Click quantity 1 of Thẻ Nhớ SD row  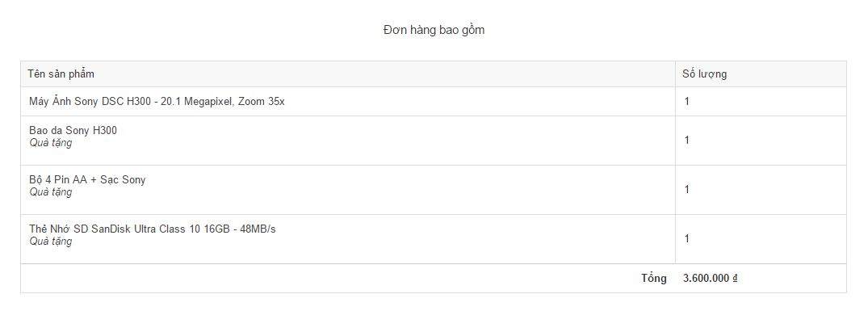tap(687, 238)
